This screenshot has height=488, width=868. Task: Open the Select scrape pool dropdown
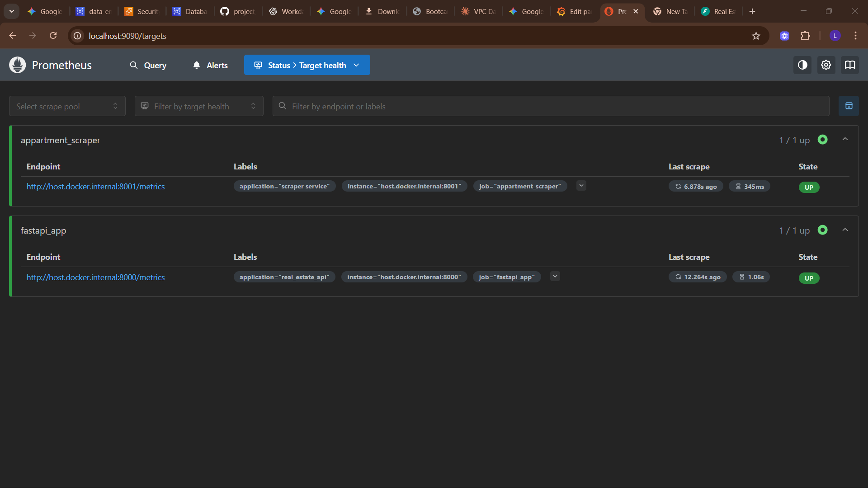click(67, 106)
